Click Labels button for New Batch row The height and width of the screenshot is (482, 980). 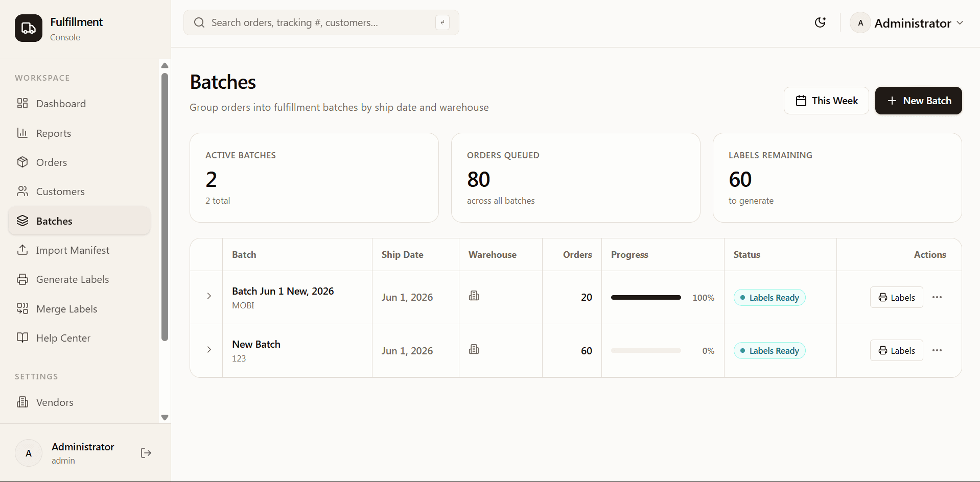[897, 350]
